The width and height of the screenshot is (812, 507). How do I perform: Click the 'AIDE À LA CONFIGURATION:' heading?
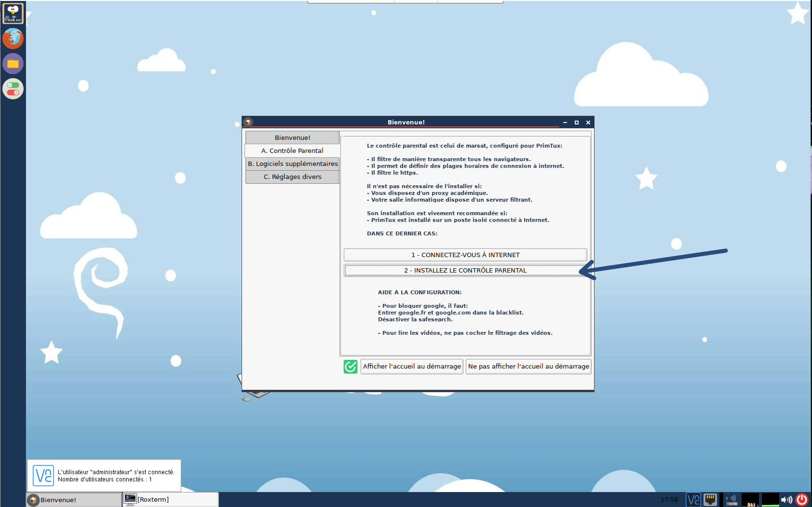(x=420, y=292)
